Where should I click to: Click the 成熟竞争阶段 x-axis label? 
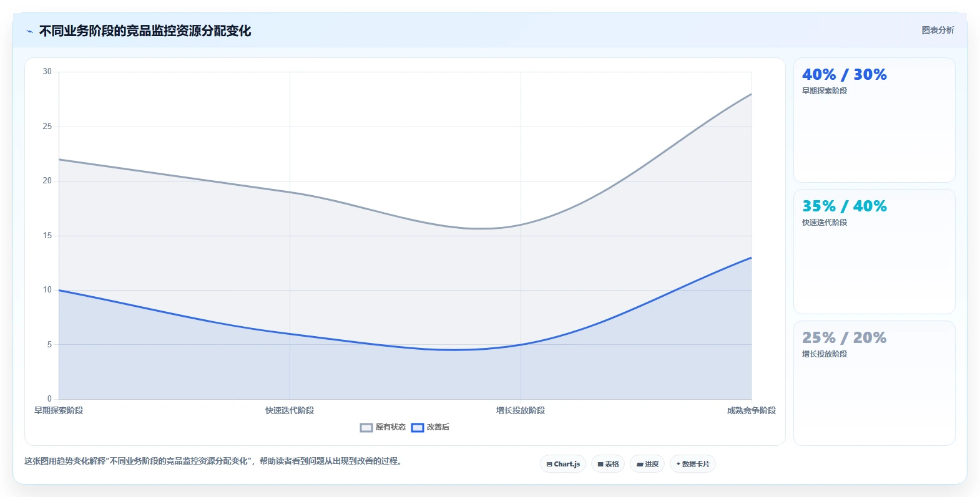pos(752,410)
